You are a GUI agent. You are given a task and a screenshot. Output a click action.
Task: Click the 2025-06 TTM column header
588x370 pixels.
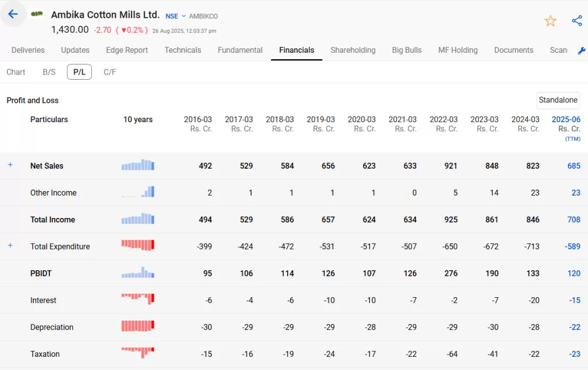pyautogui.click(x=566, y=128)
